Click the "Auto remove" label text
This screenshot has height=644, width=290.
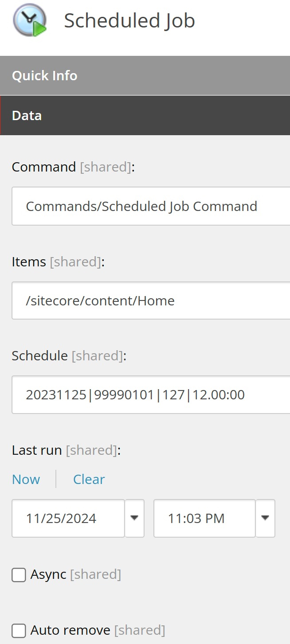(x=70, y=630)
